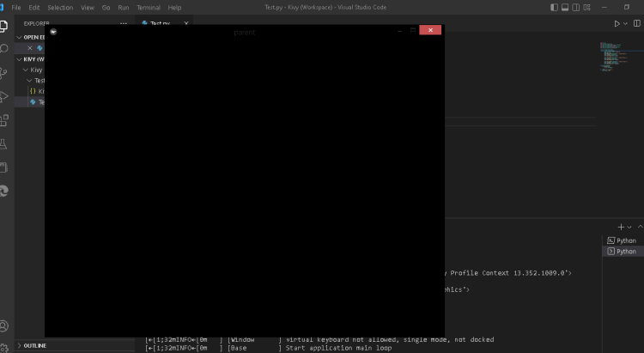Click the 'parent' window title text
The width and height of the screenshot is (644, 353).
tap(245, 33)
